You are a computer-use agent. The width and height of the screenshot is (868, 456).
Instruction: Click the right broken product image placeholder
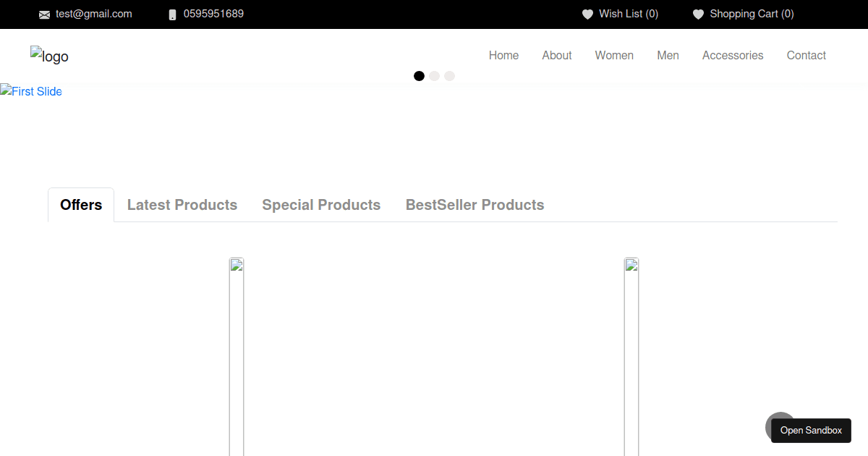[631, 264]
